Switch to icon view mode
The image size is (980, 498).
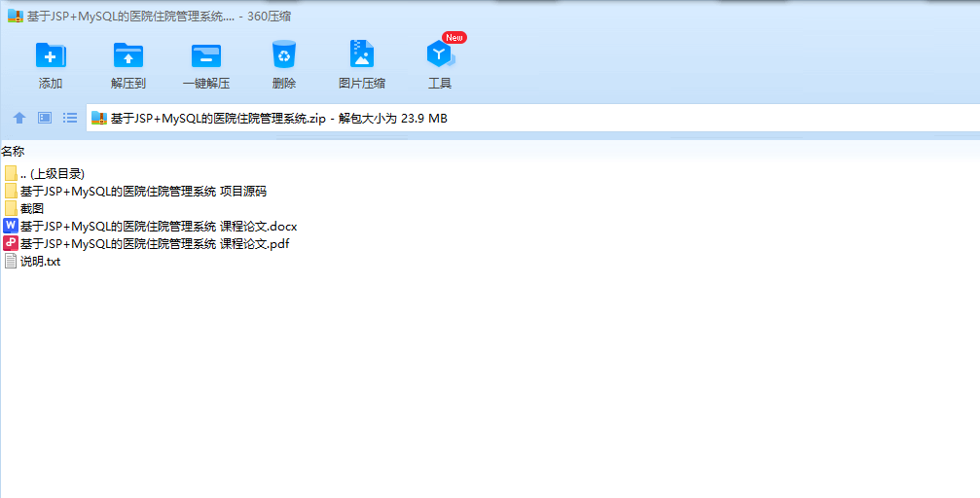(x=45, y=118)
